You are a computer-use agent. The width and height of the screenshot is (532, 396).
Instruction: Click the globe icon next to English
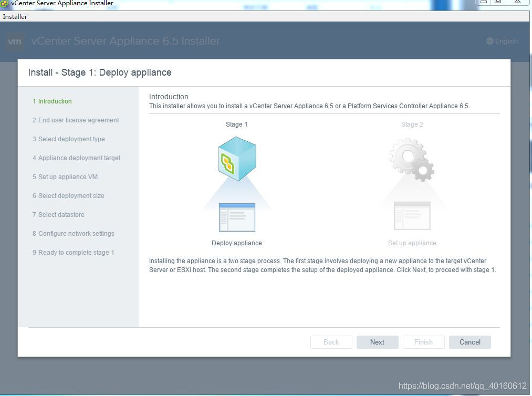coord(489,41)
